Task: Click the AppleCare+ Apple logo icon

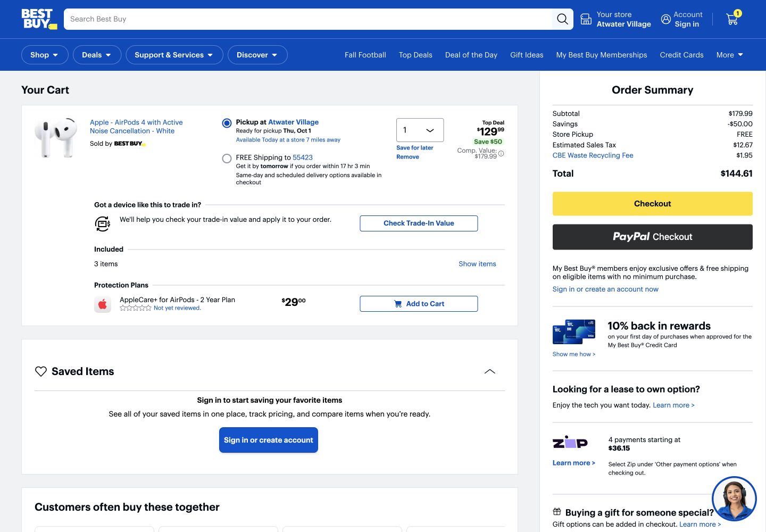Action: click(x=103, y=304)
